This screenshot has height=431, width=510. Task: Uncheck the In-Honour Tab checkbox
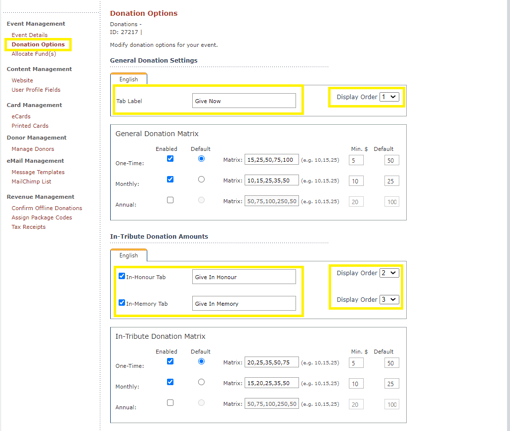[x=122, y=276]
